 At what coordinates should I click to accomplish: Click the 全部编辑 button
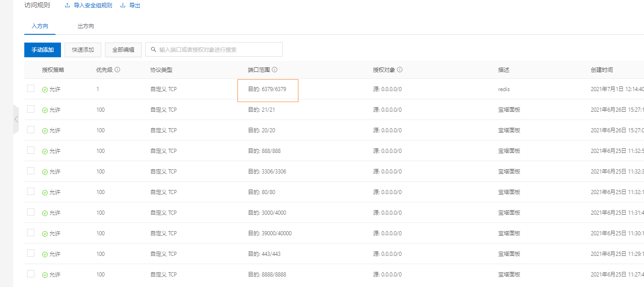click(x=123, y=50)
